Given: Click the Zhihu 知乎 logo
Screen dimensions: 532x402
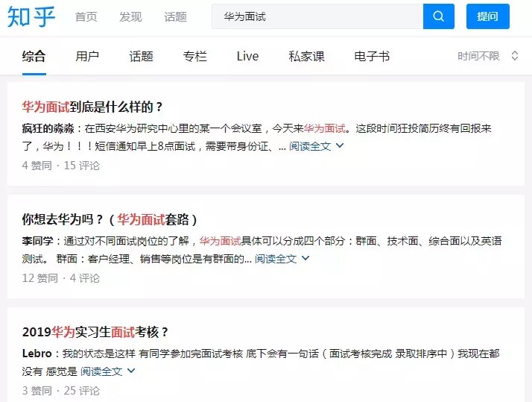Looking at the screenshot, I should point(31,16).
